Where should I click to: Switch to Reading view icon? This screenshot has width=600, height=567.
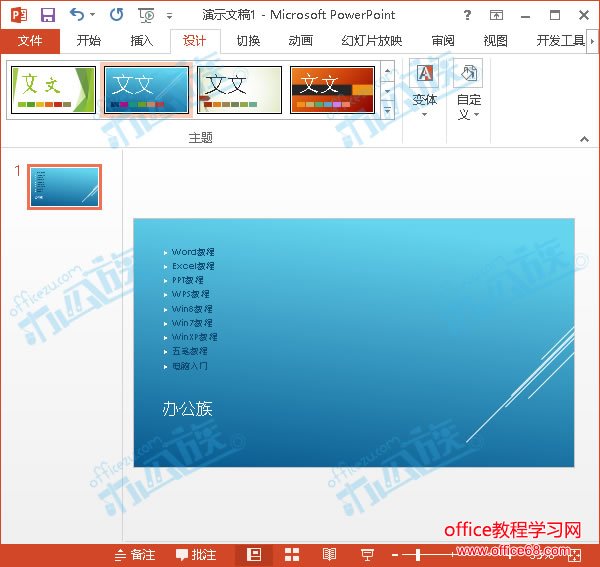pyautogui.click(x=329, y=555)
